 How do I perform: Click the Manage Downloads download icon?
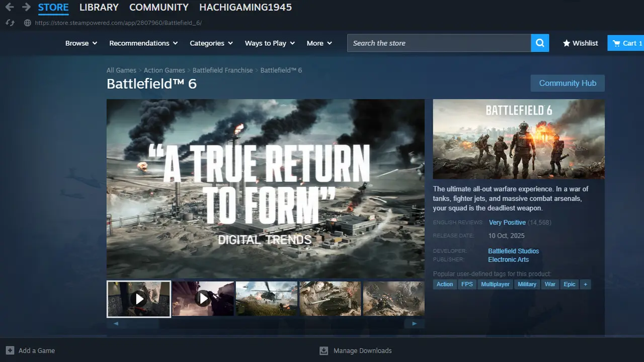tap(324, 350)
